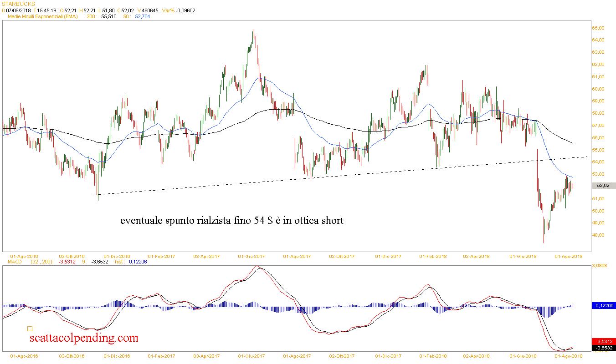This screenshot has width=616, height=364.
Task: Click the 48,00 level on the price axis
Action: tap(598, 235)
